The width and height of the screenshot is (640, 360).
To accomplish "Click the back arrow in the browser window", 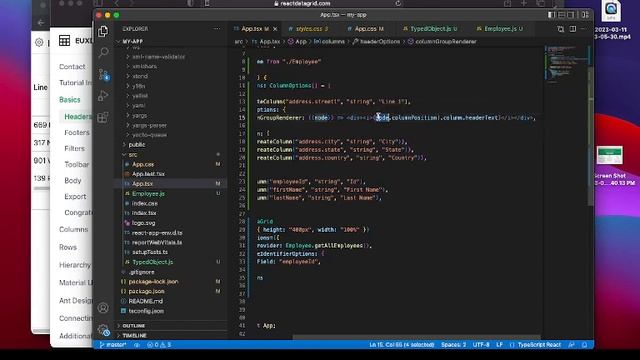I will coord(41,22).
